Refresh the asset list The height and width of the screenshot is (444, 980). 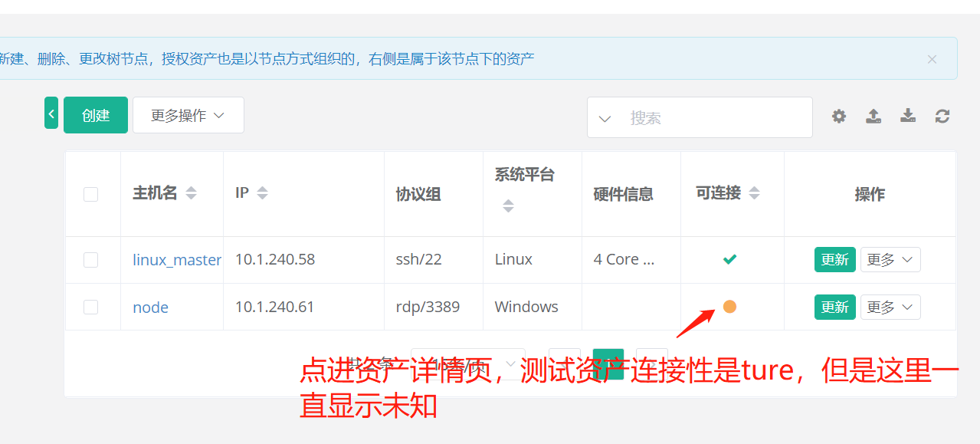pos(942,117)
